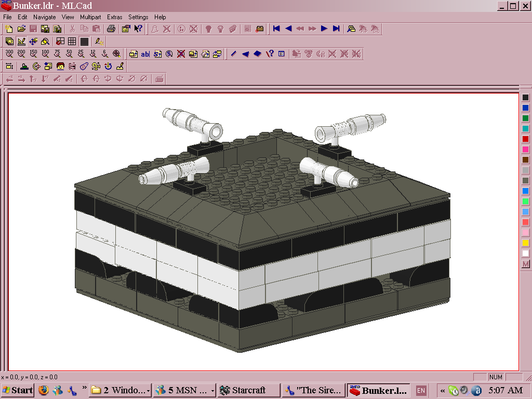Pick the black color swatch

(x=525, y=98)
